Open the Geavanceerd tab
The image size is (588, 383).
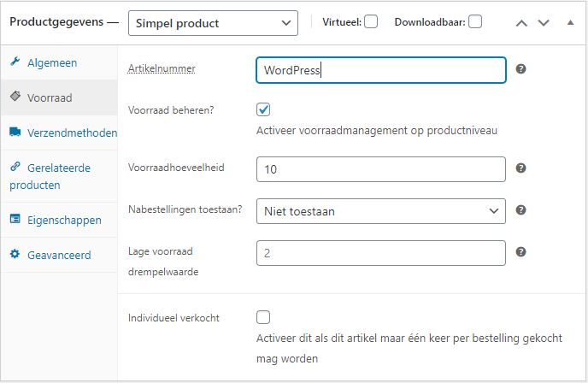[59, 255]
